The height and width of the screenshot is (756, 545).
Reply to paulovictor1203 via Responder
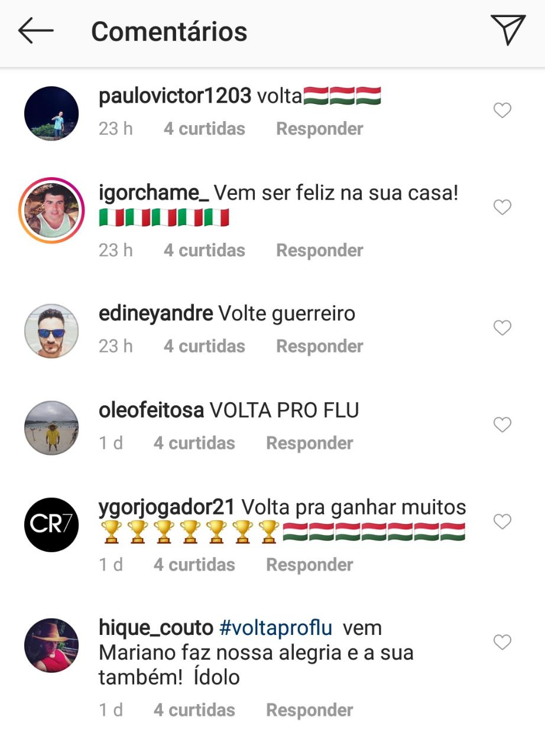[x=320, y=129]
